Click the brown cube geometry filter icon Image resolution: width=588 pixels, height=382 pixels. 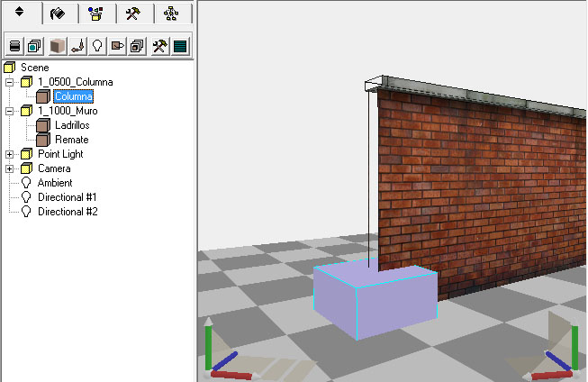58,44
